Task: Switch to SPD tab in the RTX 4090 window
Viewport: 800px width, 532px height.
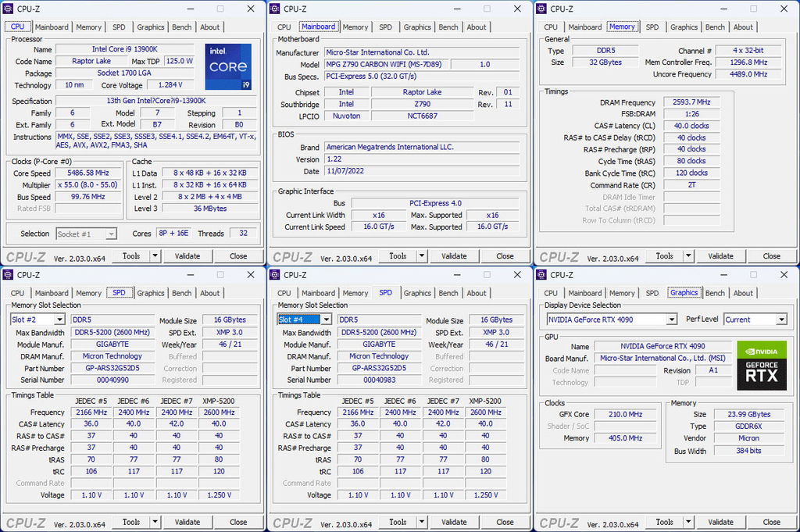Action: click(x=652, y=293)
